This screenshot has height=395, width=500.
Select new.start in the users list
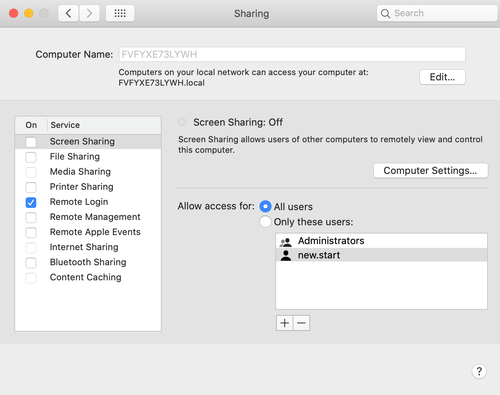pos(382,255)
